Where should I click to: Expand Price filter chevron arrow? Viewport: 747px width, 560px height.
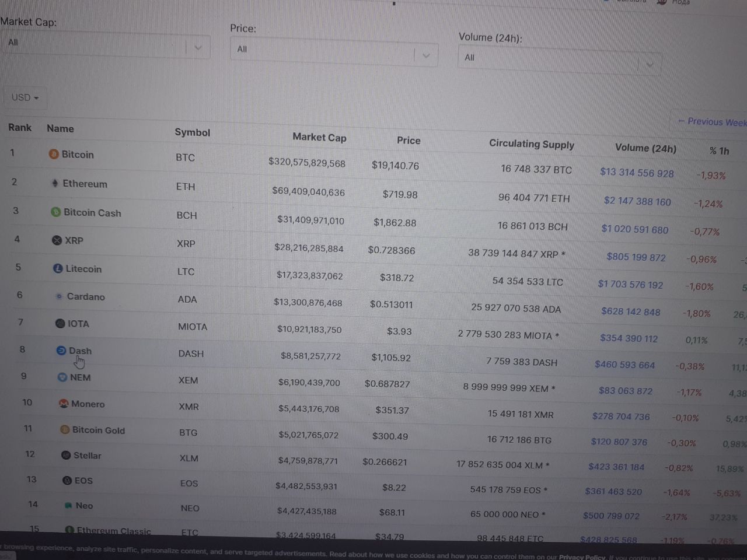[426, 55]
